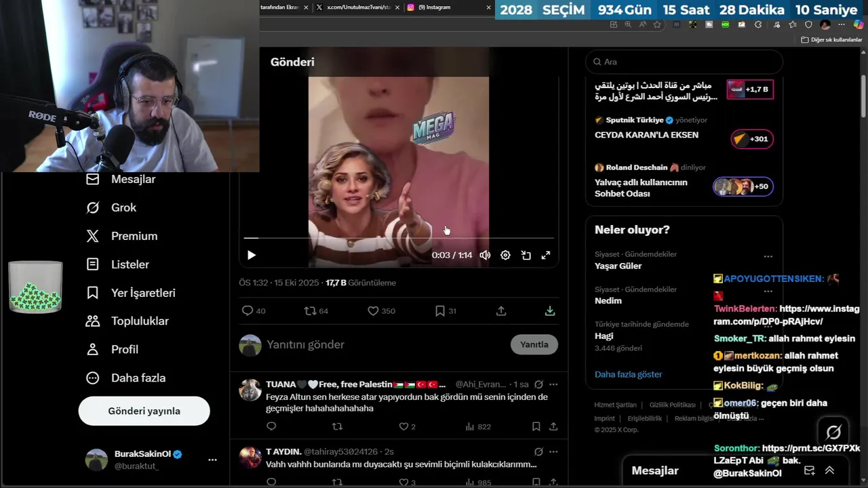
Task: Go to Profil page
Action: click(x=112, y=350)
